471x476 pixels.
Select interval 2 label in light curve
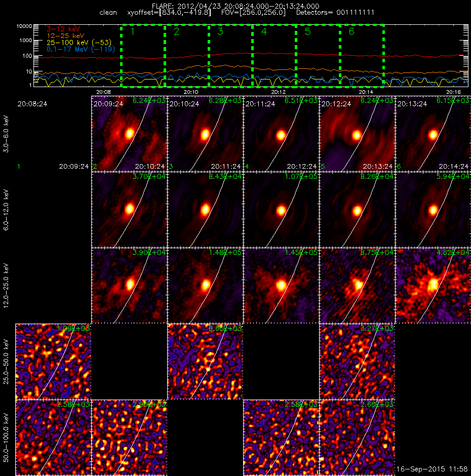(176, 31)
